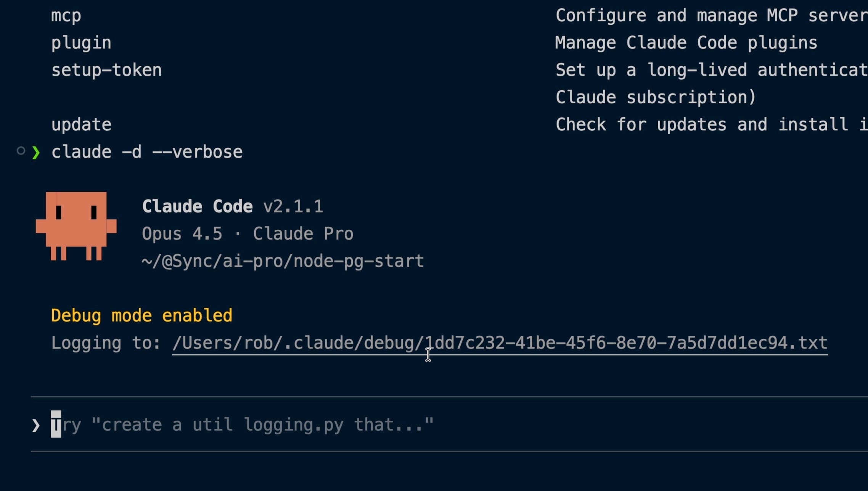
Task: Click the "Manage Claude Code plugins" description
Action: click(x=686, y=43)
